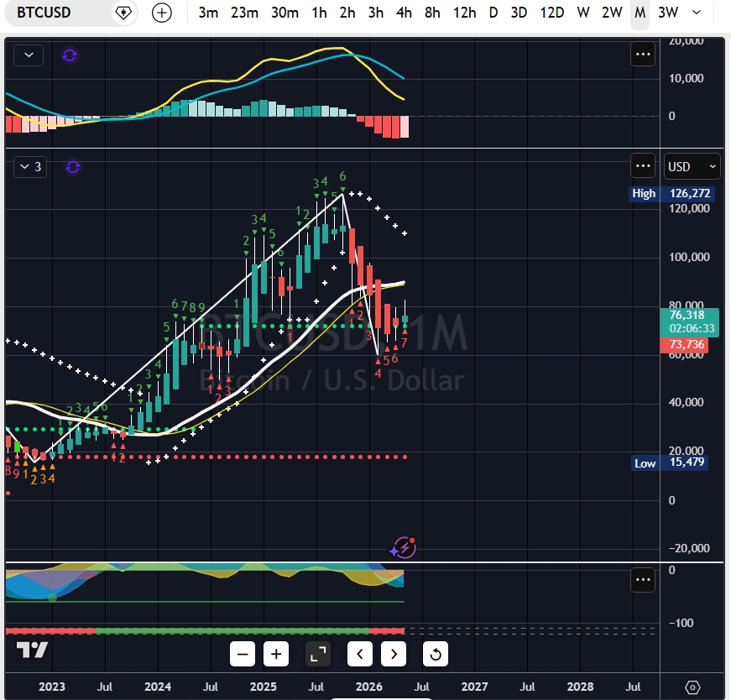Viewport: 731px width, 700px height.
Task: Click the current price label 76,318
Action: 690,321
